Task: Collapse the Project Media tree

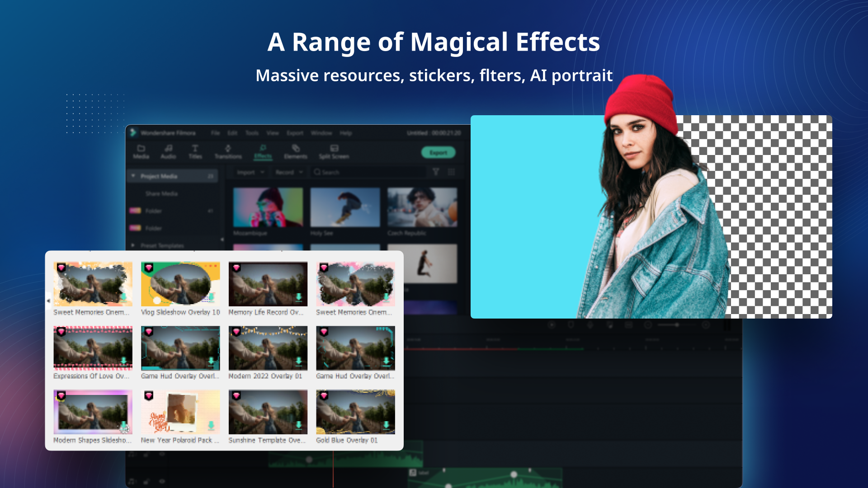Action: [133, 176]
